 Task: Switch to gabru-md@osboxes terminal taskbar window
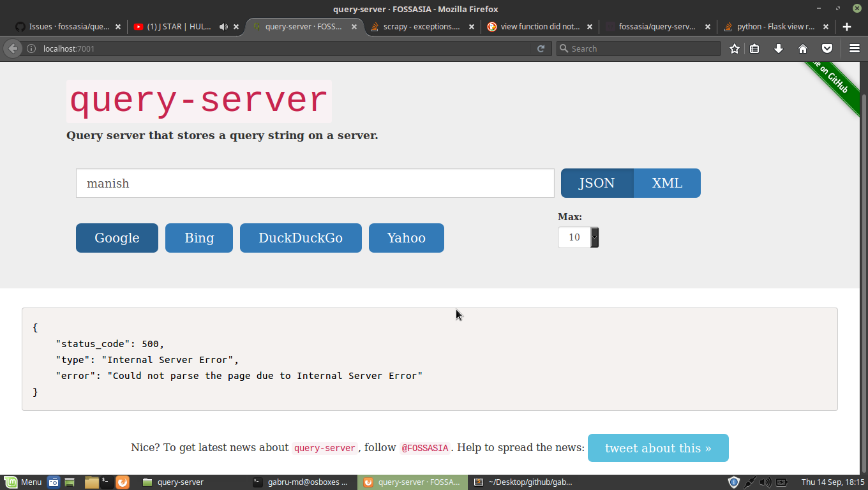(x=302, y=482)
